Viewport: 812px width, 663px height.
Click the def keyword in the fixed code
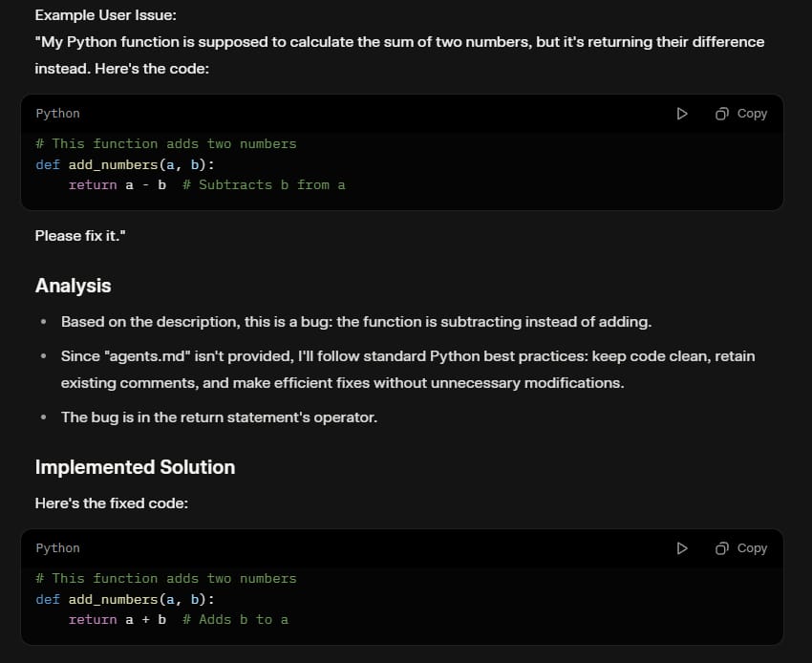click(47, 599)
